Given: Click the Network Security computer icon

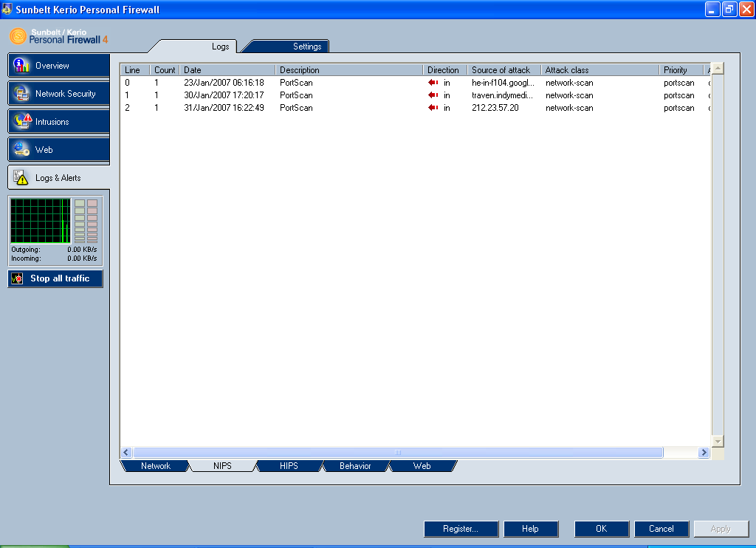Looking at the screenshot, I should [22, 94].
